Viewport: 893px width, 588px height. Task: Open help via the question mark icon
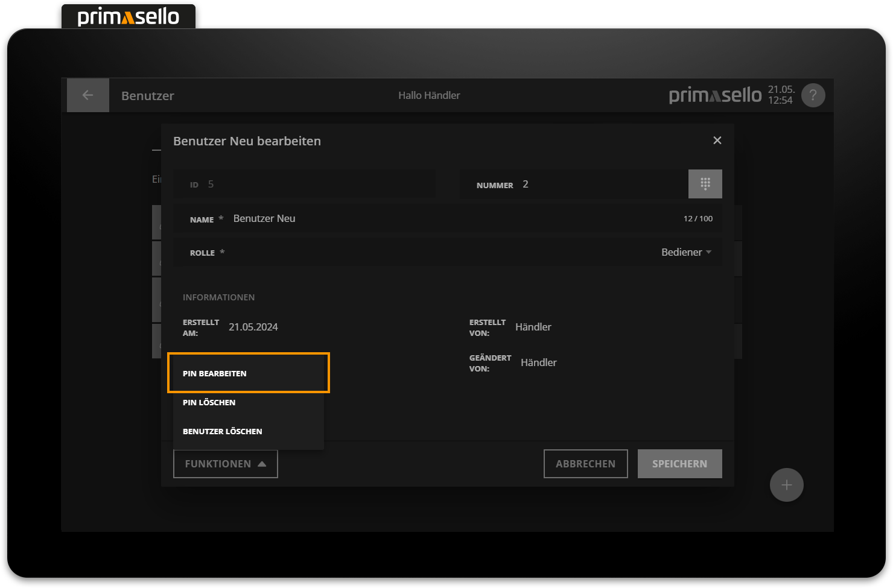coord(813,95)
